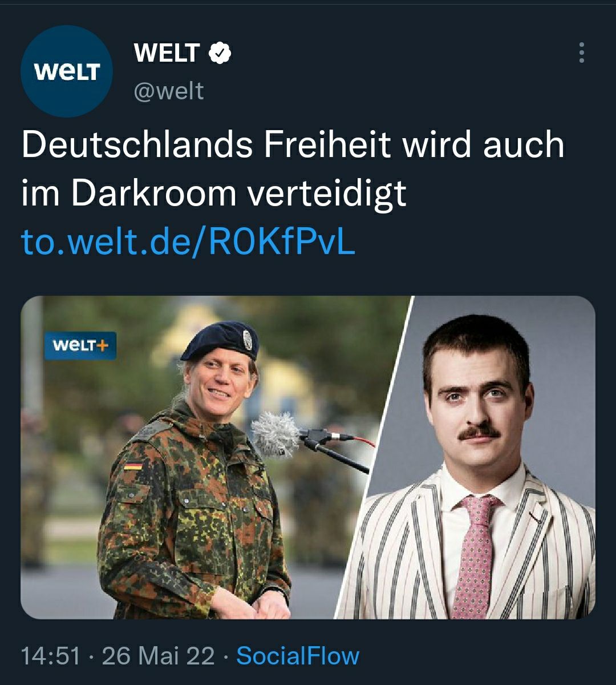Visit the @welt handle
Screen dimensions: 616x685
169,91
